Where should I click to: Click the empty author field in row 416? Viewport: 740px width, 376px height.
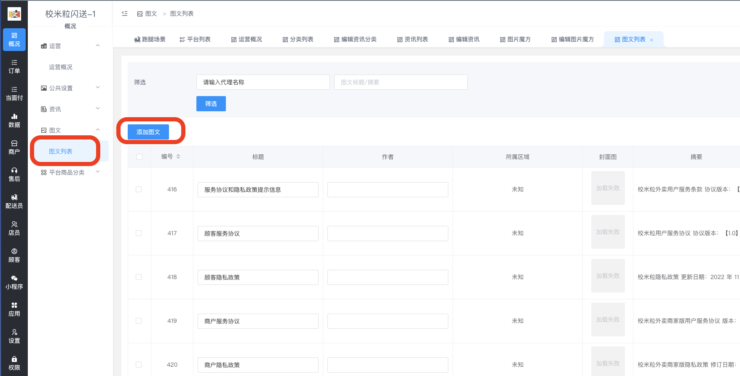click(388, 190)
